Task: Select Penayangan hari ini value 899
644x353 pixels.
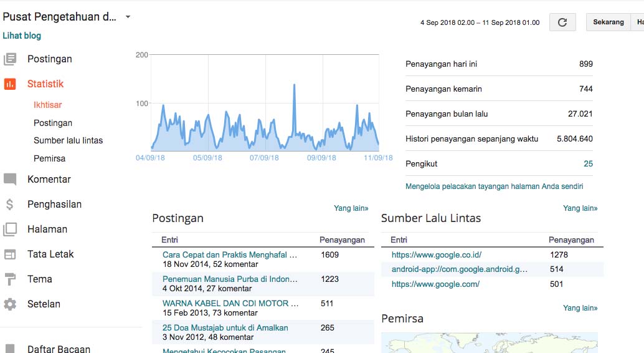Action: pyautogui.click(x=585, y=64)
